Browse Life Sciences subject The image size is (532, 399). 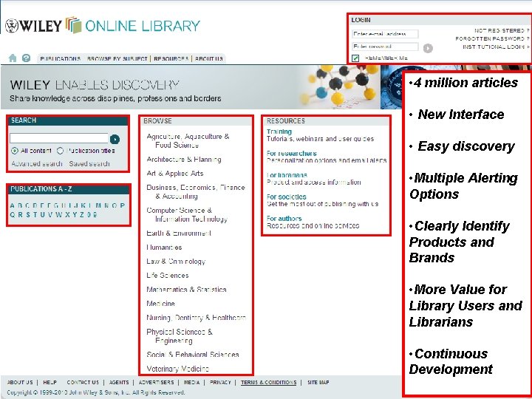[x=168, y=276]
